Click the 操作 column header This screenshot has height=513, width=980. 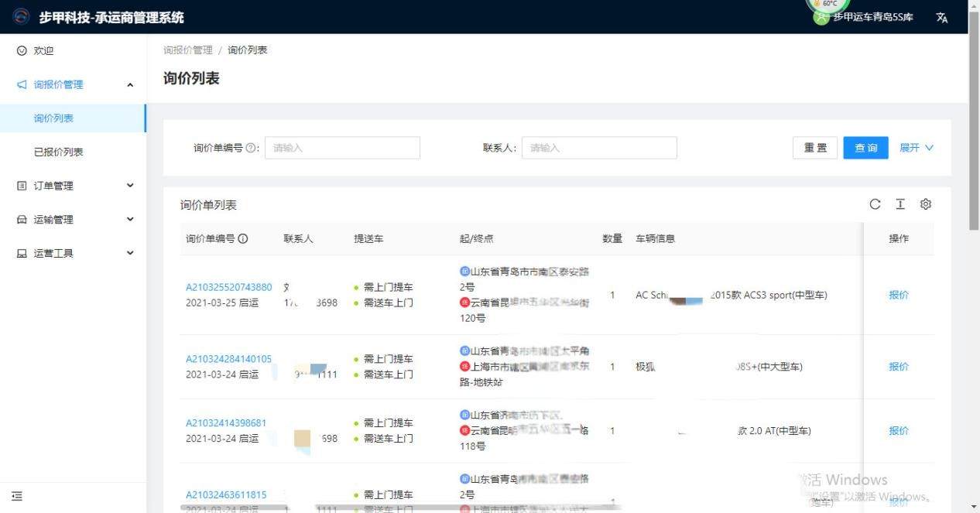tap(899, 238)
